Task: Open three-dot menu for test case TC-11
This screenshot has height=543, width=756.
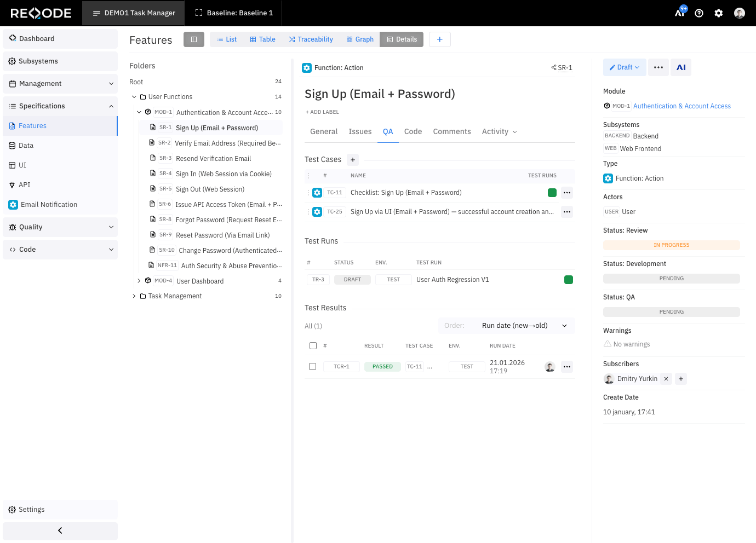Action: pyautogui.click(x=567, y=193)
